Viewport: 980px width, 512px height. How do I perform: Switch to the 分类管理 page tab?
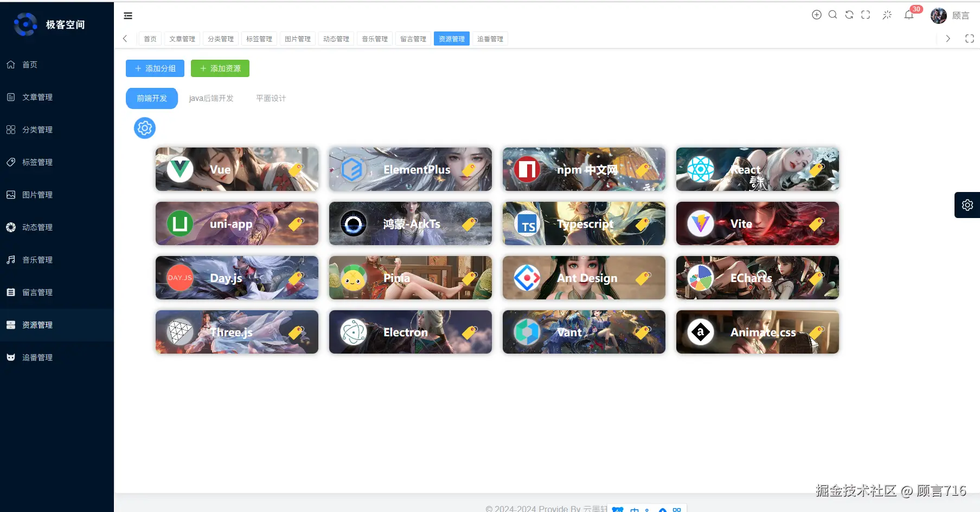point(221,39)
